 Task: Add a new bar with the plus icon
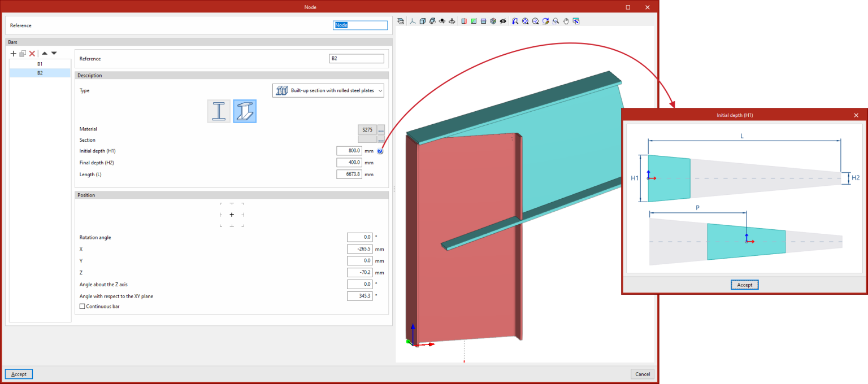tap(13, 53)
